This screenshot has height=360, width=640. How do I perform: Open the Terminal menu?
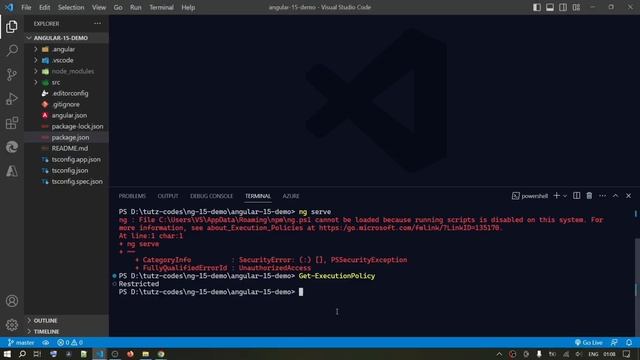pyautogui.click(x=161, y=7)
